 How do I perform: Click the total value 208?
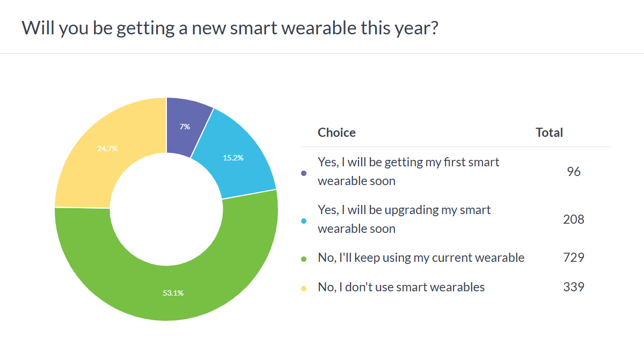[x=573, y=219]
